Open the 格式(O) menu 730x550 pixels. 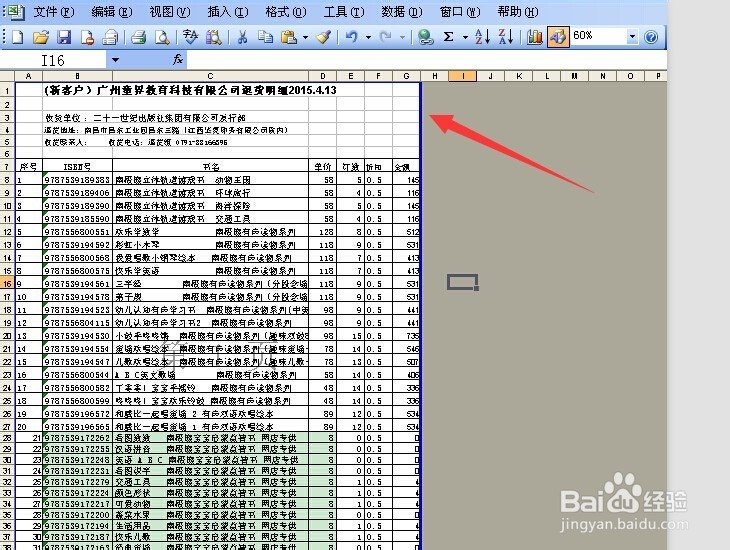286,12
